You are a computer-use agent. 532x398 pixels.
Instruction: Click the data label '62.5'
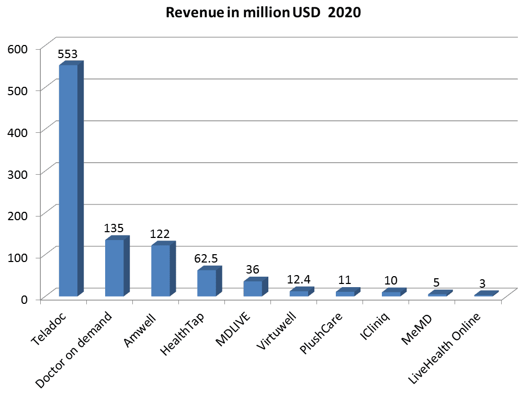click(206, 258)
